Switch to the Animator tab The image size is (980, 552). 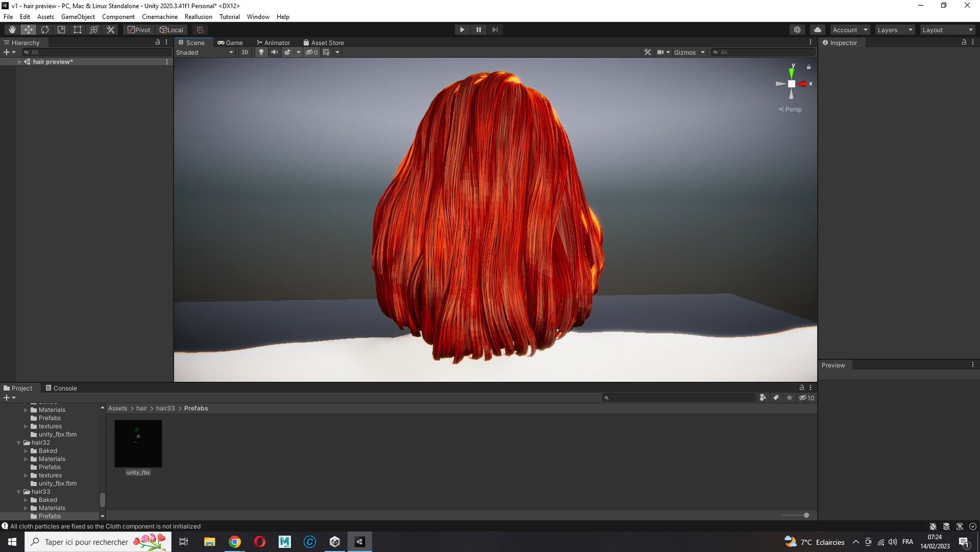point(273,43)
